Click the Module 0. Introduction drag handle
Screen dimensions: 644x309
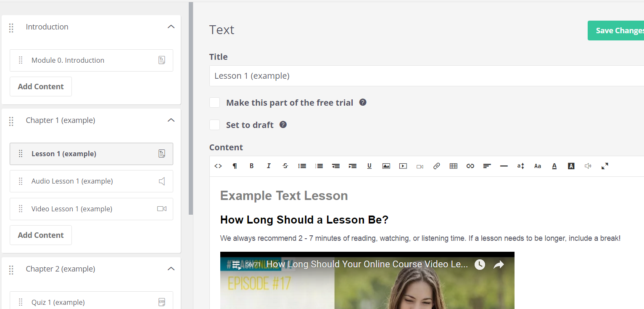tap(21, 60)
